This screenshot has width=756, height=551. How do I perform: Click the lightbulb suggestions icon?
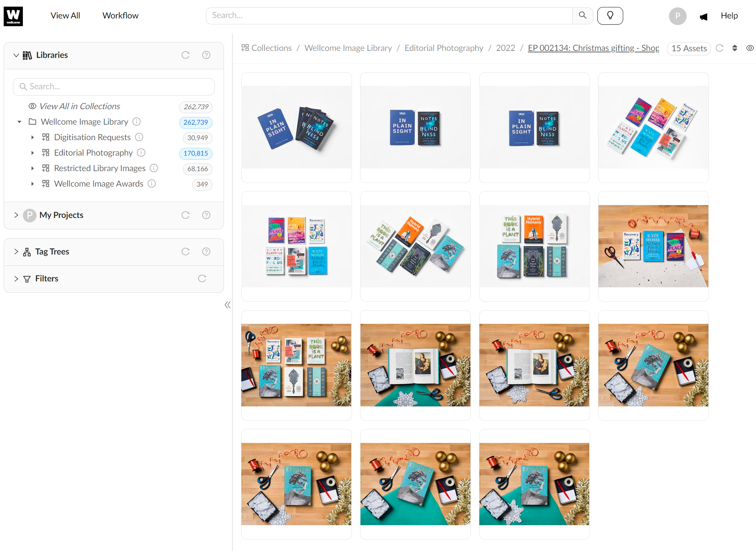(x=610, y=15)
